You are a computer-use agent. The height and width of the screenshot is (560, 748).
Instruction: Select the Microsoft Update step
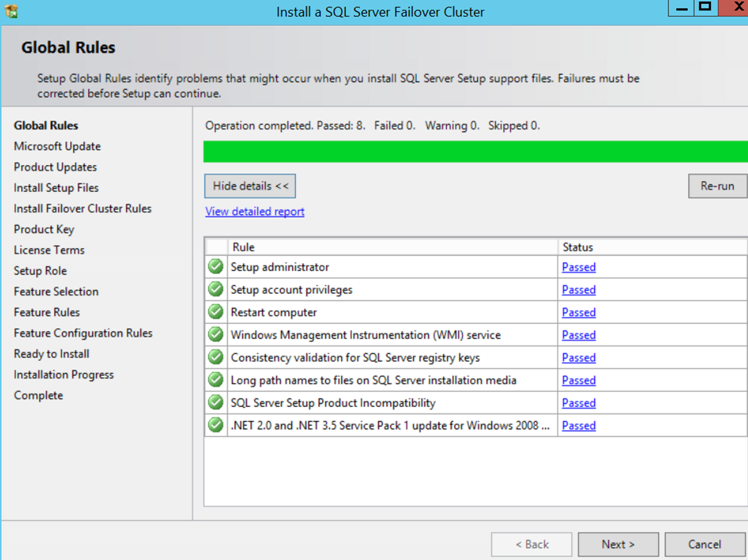pos(57,146)
